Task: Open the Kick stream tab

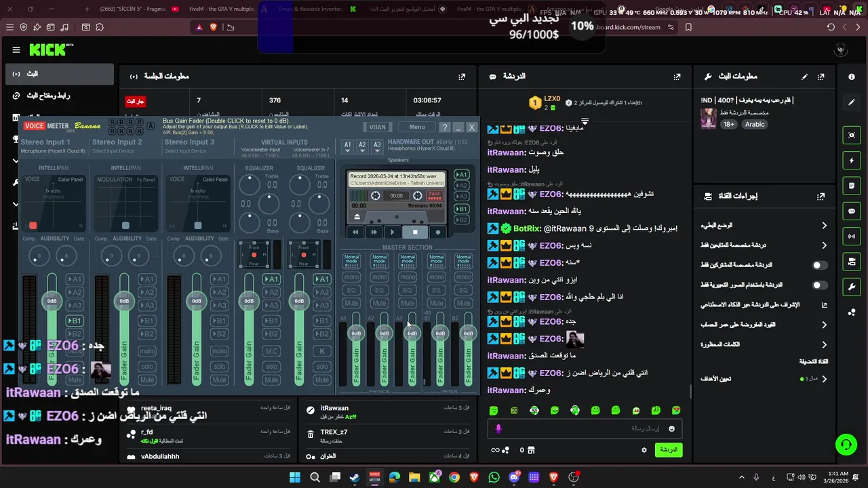Action: pos(60,74)
